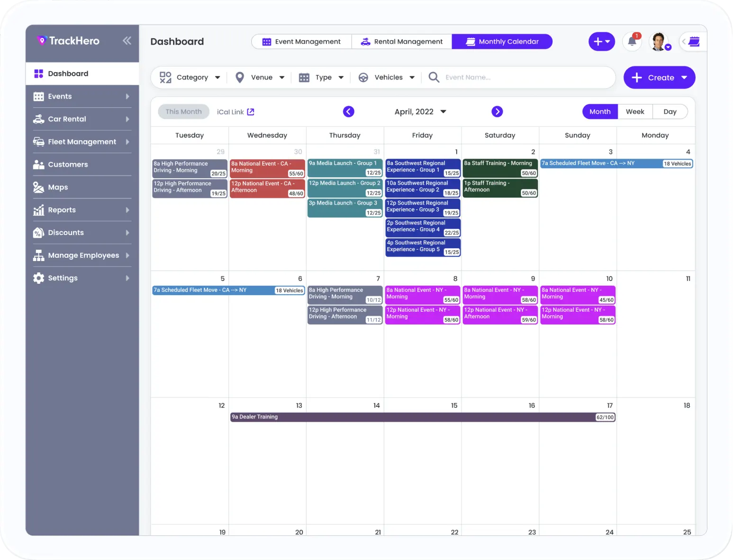Open the Dashboard sidebar item
This screenshot has height=560, width=733.
82,73
